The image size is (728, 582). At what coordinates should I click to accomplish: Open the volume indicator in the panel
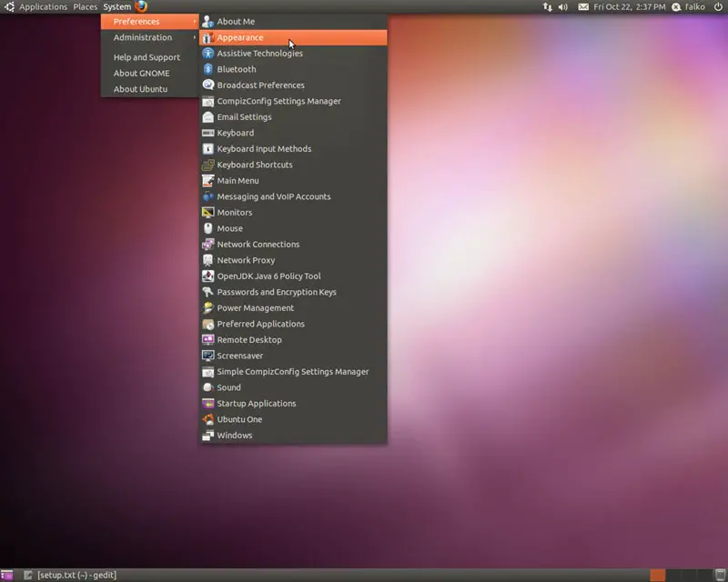[x=563, y=7]
